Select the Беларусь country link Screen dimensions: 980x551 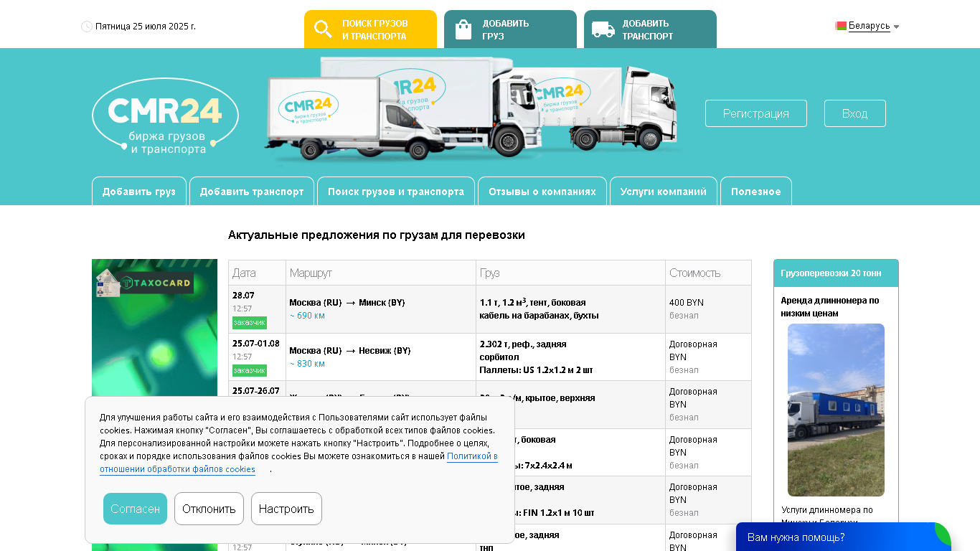(869, 26)
